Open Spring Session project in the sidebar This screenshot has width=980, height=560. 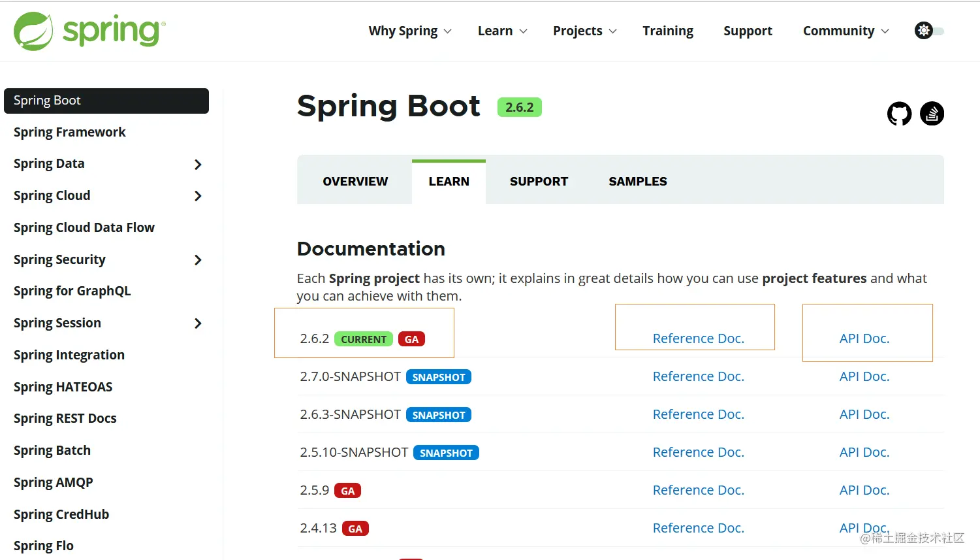click(x=57, y=323)
